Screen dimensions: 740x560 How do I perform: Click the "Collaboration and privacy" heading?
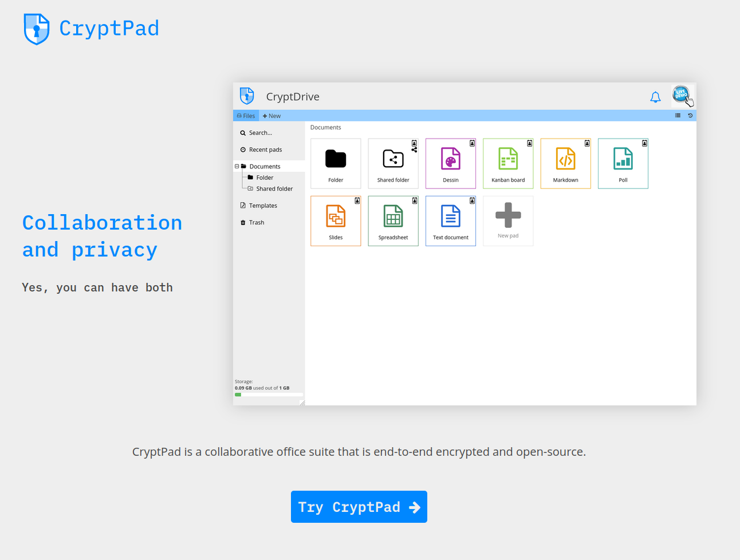point(102,236)
